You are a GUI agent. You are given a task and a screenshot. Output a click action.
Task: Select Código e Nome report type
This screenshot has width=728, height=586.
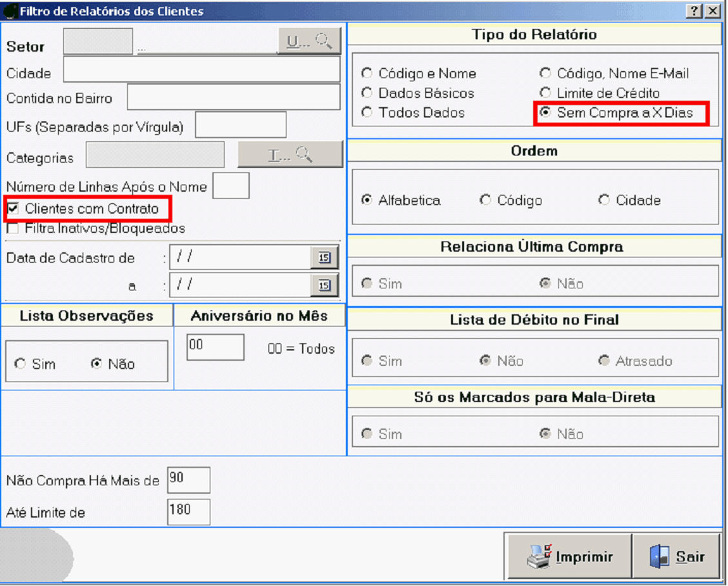[x=367, y=74]
